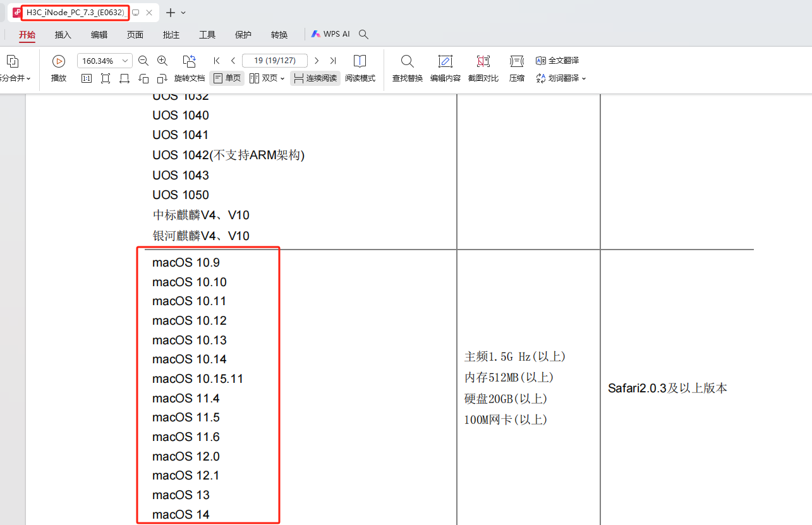Launch 截图对比 screenshot compare
This screenshot has height=525, width=812.
pyautogui.click(x=483, y=69)
